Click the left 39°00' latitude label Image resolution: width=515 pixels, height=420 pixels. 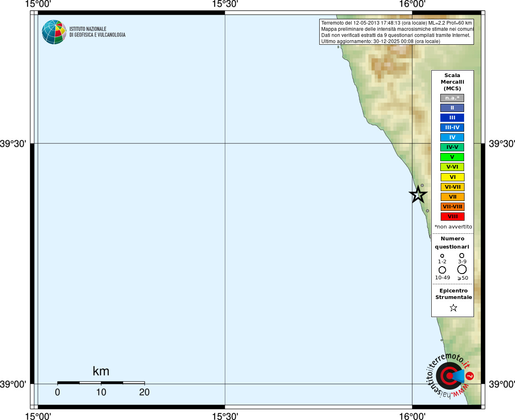pyautogui.click(x=13, y=384)
